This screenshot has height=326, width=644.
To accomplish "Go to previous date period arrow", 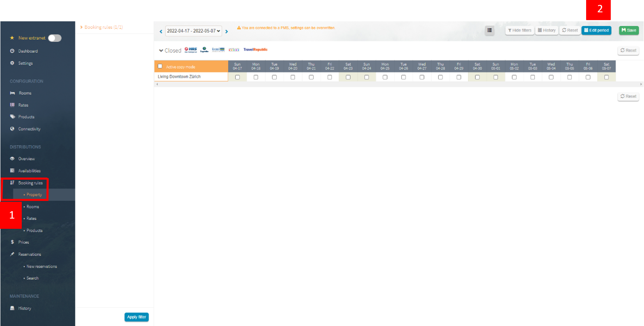I will [x=161, y=32].
